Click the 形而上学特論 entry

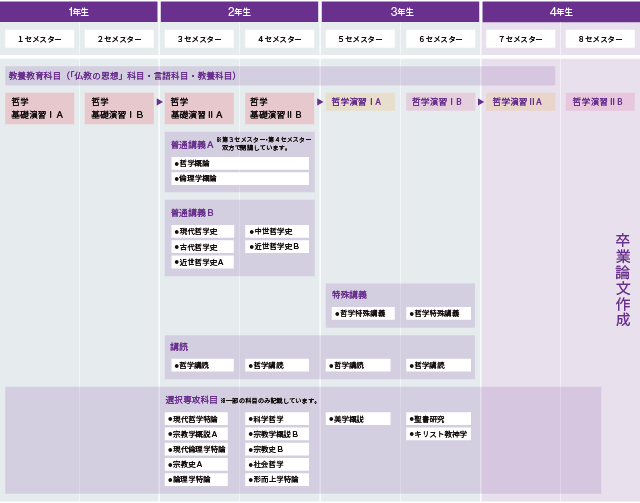(277, 479)
